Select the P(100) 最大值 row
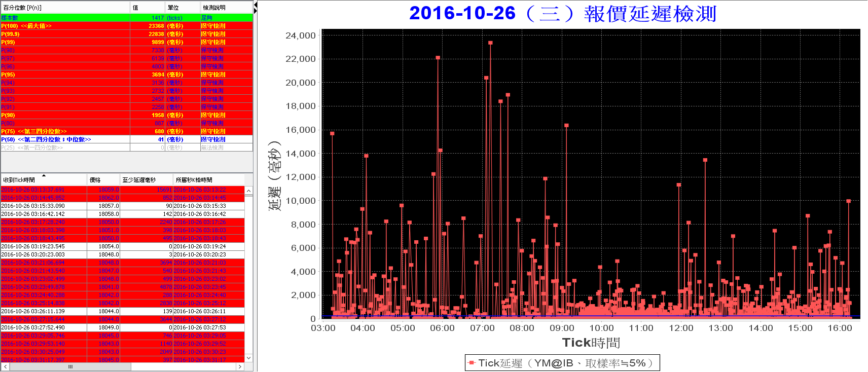Viewport: 868px width, 372px height. (127, 26)
